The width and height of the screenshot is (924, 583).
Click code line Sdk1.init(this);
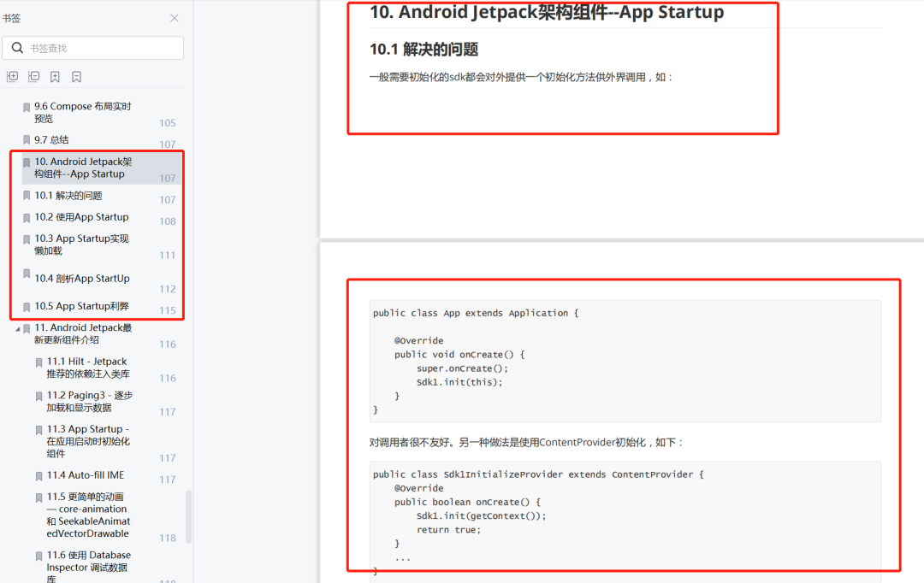coord(459,381)
